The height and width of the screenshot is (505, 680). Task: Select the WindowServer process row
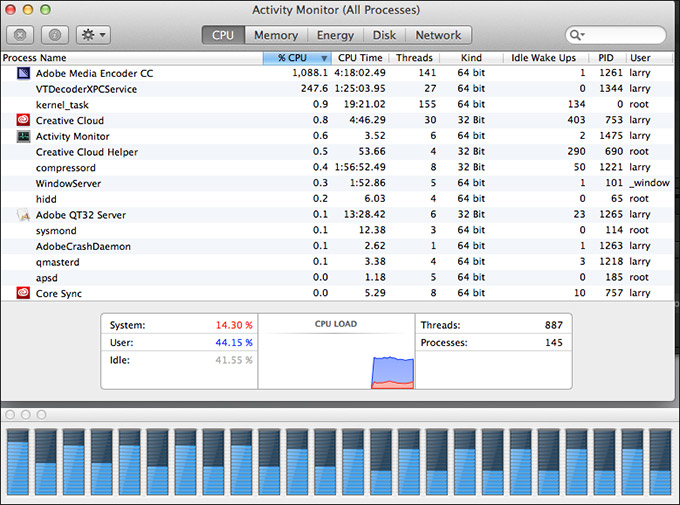point(337,183)
